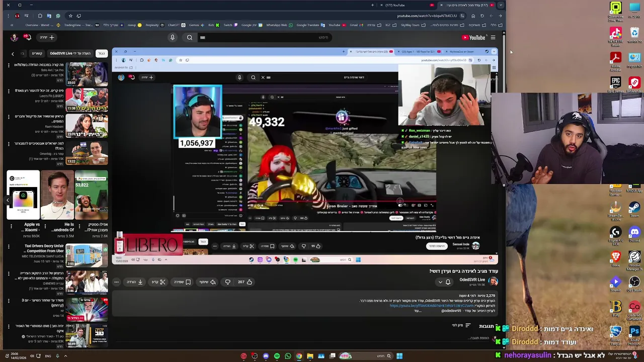Expand bookmarks bar overflow chevron
644x362 pixels.
(12, 25)
